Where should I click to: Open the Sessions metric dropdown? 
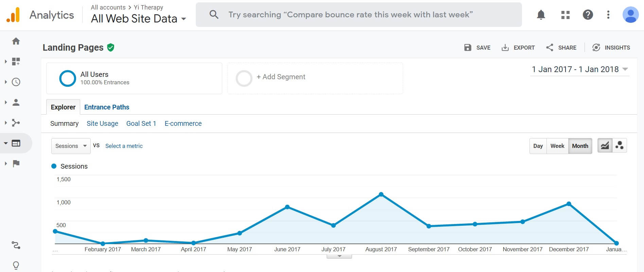pos(71,146)
